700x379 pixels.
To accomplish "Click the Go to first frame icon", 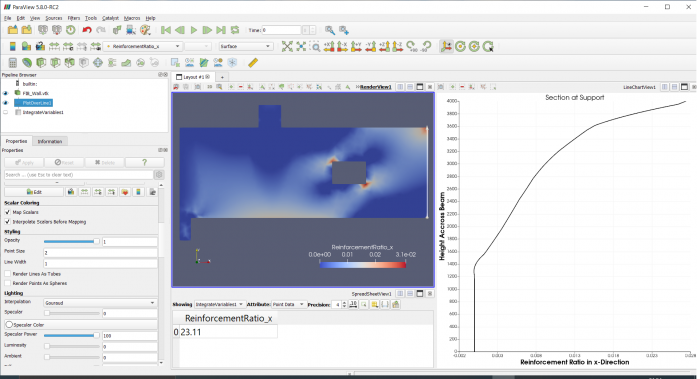I will click(x=166, y=30).
